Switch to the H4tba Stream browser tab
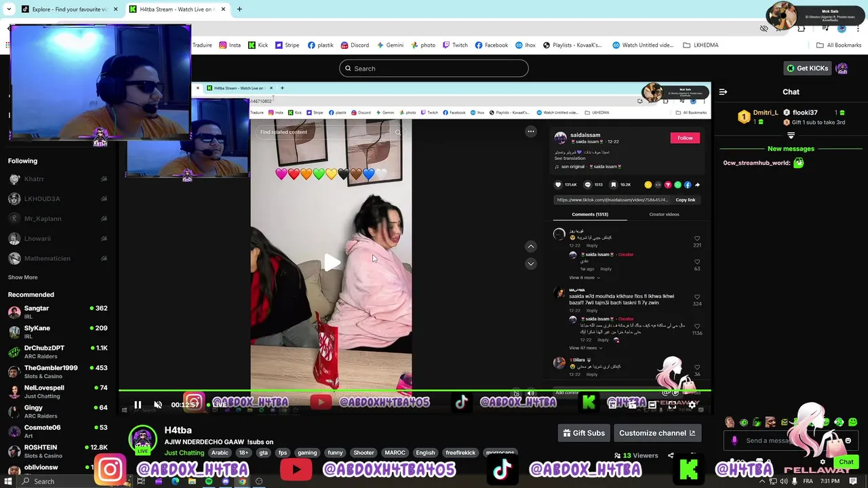The height and width of the screenshot is (488, 868). (x=176, y=9)
